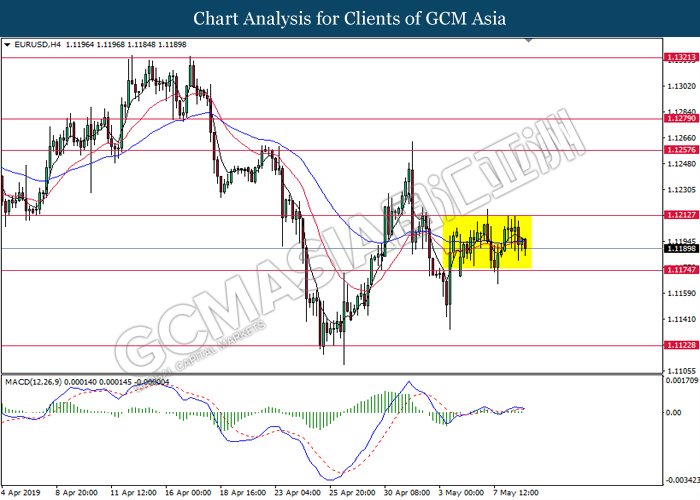Select the 1.11747 support level label
Viewport: 700px width, 500px height.
(x=681, y=270)
